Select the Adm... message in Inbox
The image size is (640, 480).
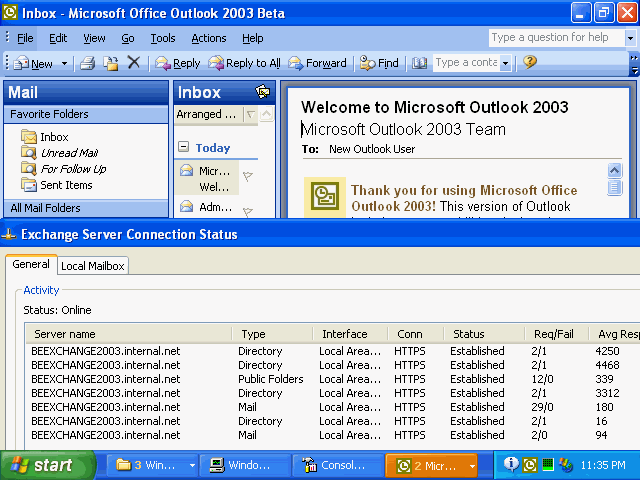[x=207, y=207]
